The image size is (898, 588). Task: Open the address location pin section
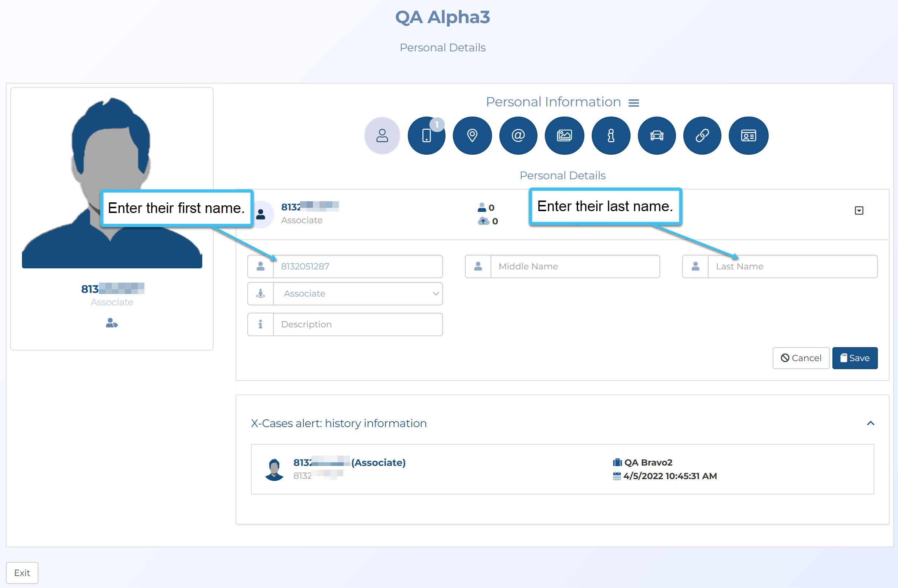click(472, 136)
